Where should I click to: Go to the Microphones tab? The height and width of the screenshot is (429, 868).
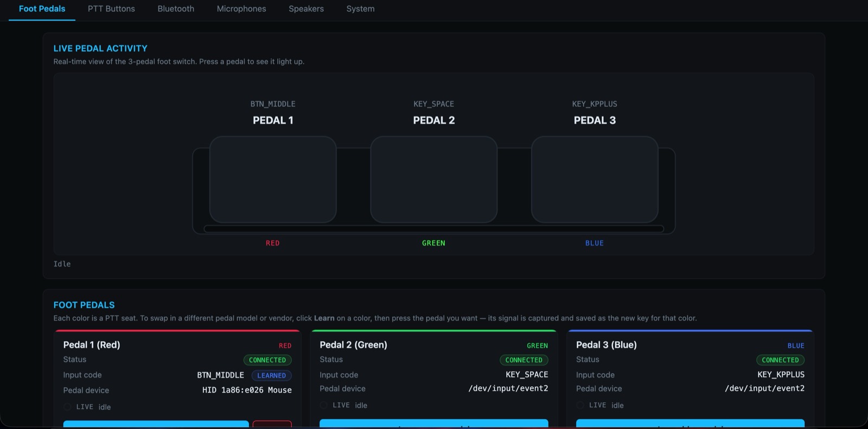point(241,9)
